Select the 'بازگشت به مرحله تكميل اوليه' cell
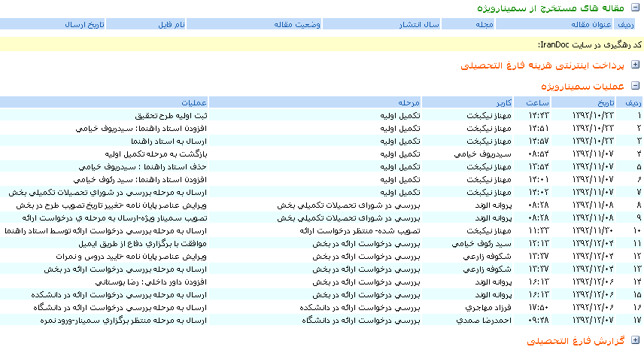Image resolution: width=644 pixels, height=350 pixels. [x=156, y=154]
